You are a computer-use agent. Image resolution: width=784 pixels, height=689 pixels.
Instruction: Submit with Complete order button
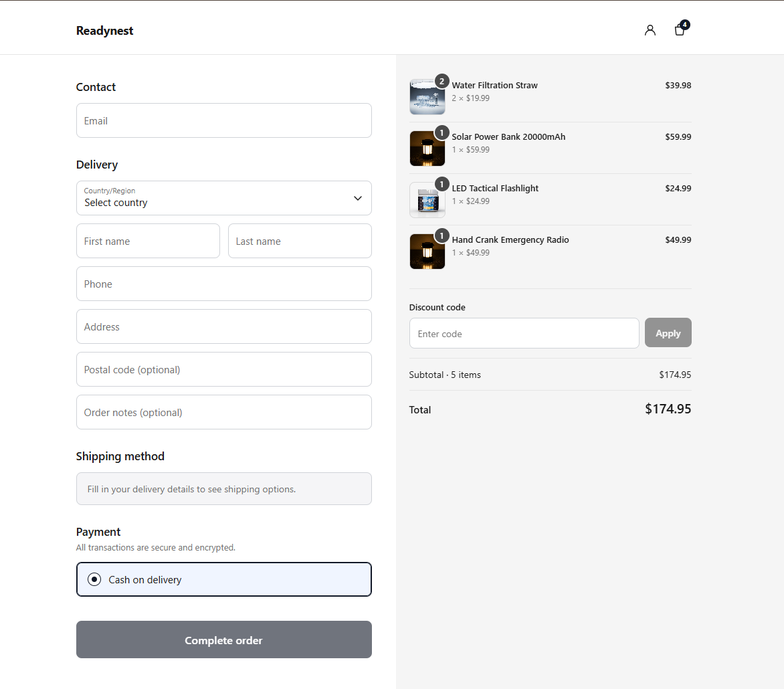pyautogui.click(x=223, y=639)
